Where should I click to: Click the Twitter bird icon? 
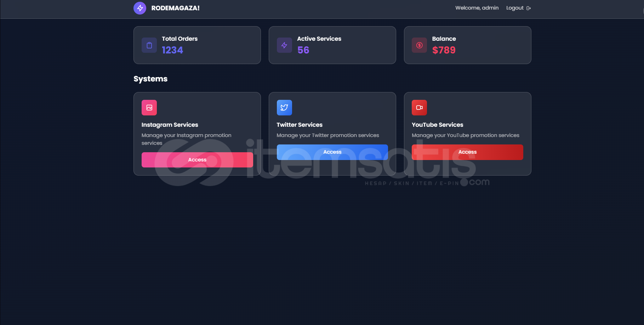point(284,108)
